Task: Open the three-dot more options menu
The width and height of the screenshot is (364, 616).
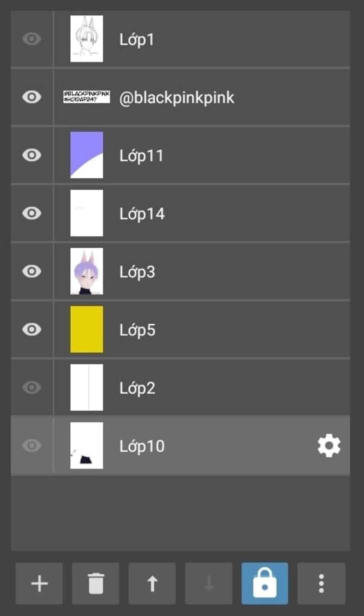Action: [x=321, y=583]
